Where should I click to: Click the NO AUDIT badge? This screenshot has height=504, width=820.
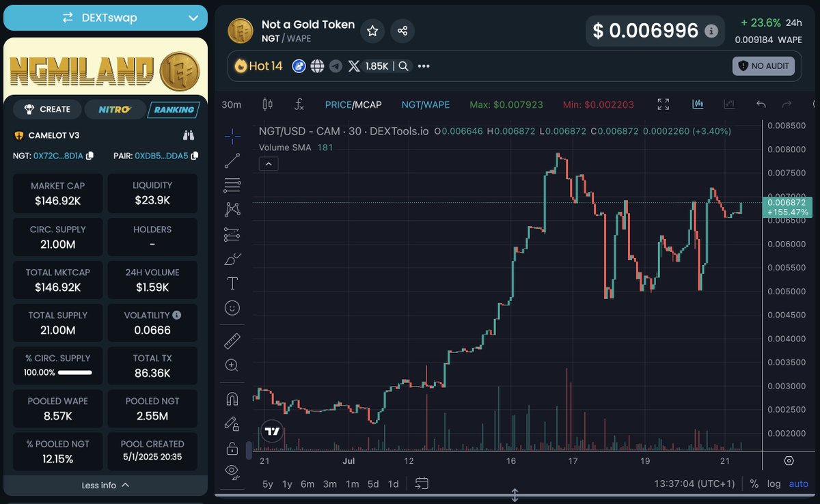763,66
